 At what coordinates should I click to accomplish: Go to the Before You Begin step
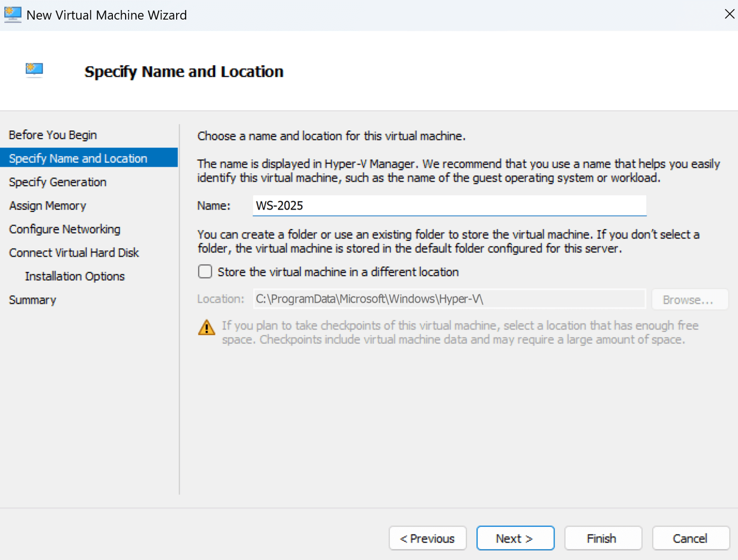pyautogui.click(x=53, y=135)
